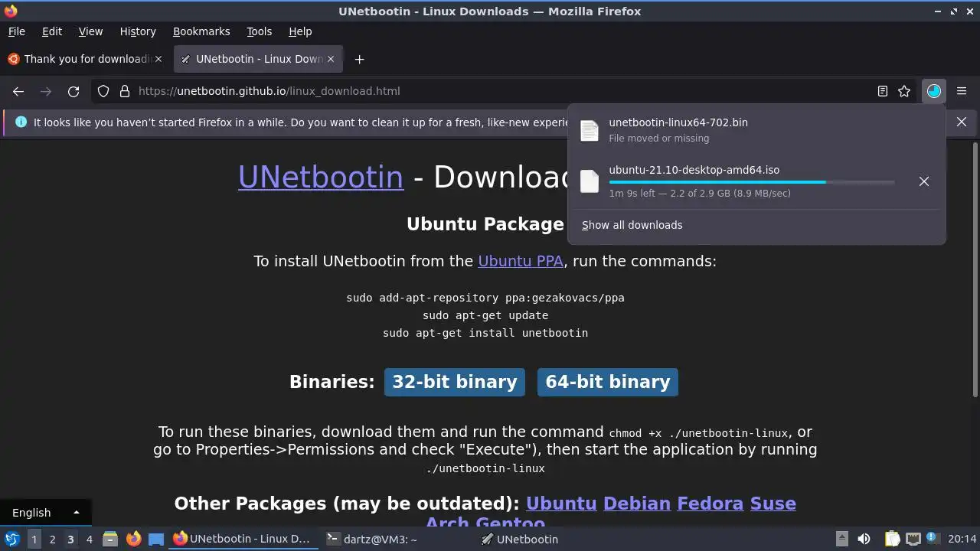Switch to virtual desktop 1
The width and height of the screenshot is (980, 551).
pos(34,539)
